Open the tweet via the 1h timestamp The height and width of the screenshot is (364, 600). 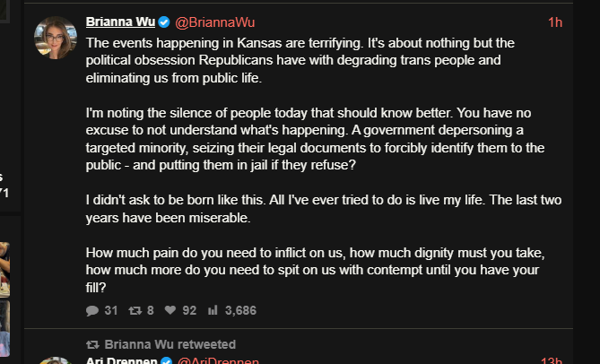coord(555,22)
